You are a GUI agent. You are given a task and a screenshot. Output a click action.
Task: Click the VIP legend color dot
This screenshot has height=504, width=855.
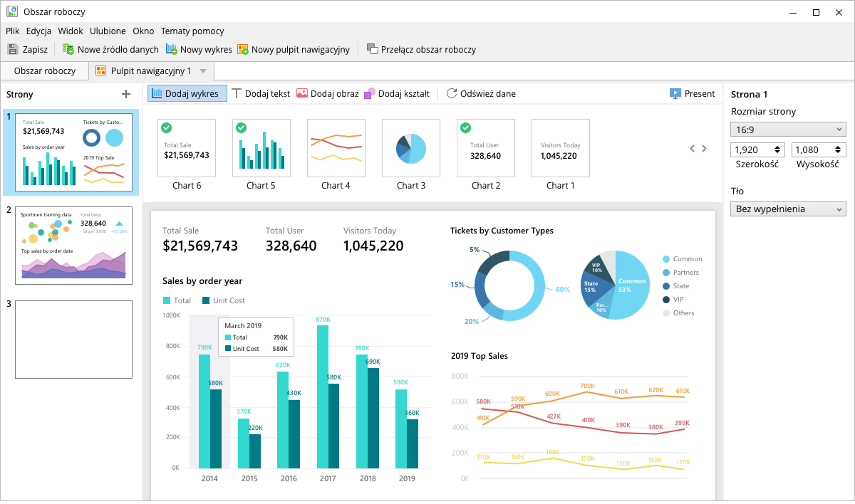666,300
